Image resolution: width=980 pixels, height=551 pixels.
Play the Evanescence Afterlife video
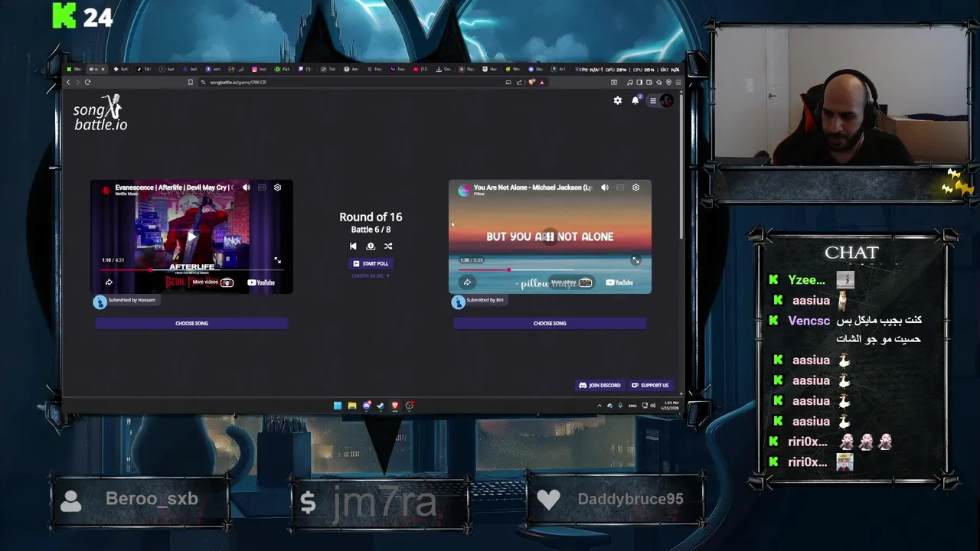[191, 236]
